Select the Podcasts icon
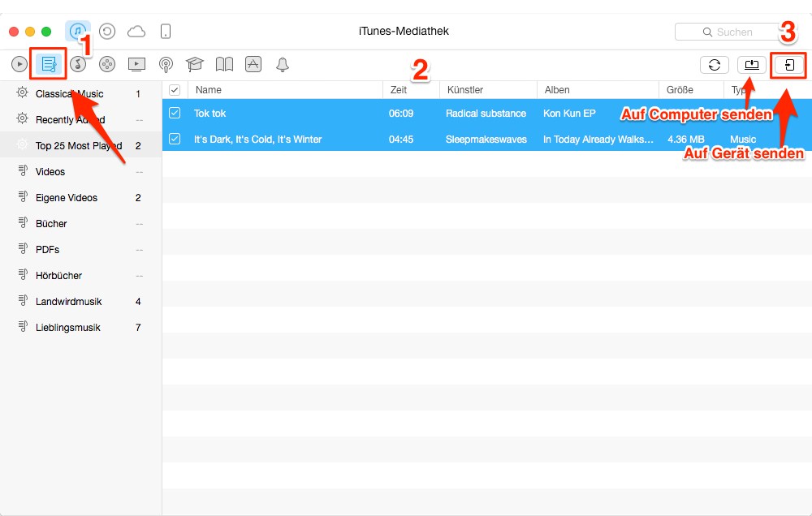The image size is (812, 516). coord(166,65)
